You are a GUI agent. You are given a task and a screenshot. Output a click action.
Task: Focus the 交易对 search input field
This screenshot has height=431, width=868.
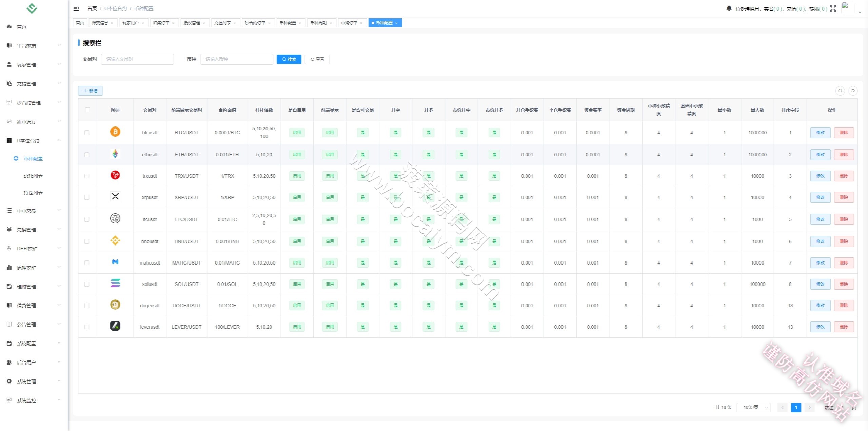137,59
